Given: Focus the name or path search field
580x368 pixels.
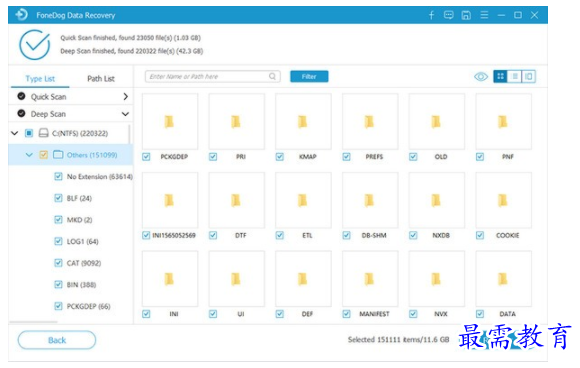Looking at the screenshot, I should point(213,77).
